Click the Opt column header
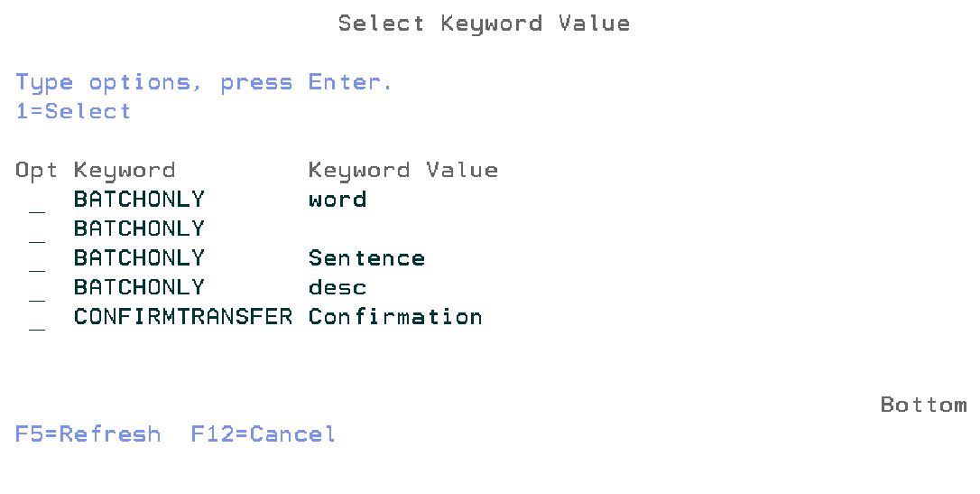This screenshot has width=980, height=494. tap(36, 171)
